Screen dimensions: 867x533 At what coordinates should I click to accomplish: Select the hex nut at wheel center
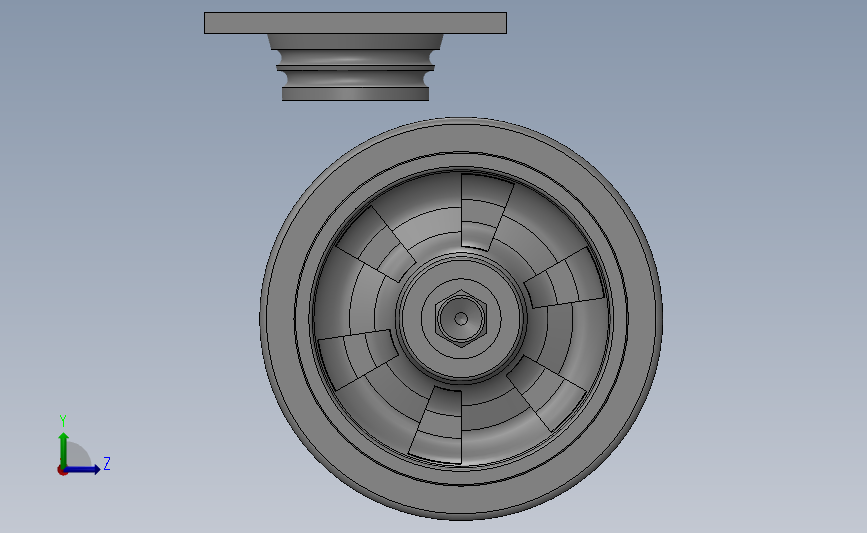click(x=461, y=319)
